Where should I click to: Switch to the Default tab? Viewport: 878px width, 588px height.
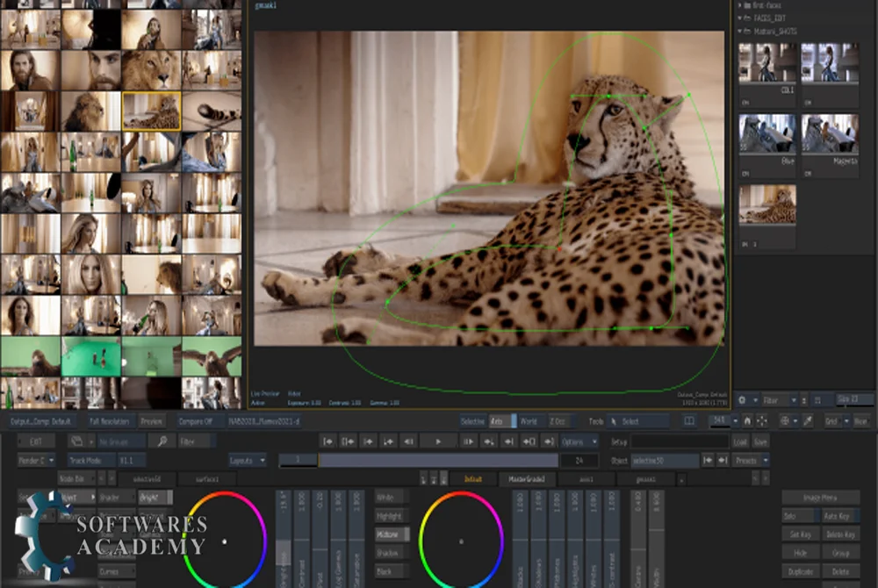pos(473,479)
